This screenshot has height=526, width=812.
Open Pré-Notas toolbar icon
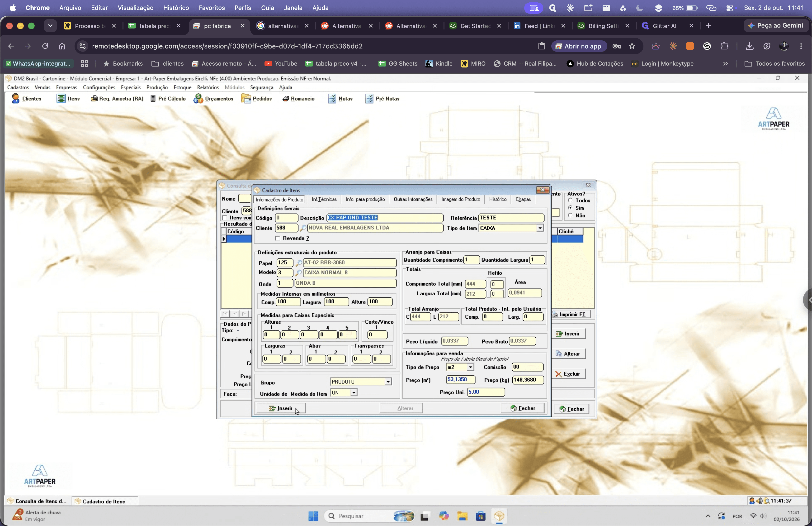click(382, 99)
